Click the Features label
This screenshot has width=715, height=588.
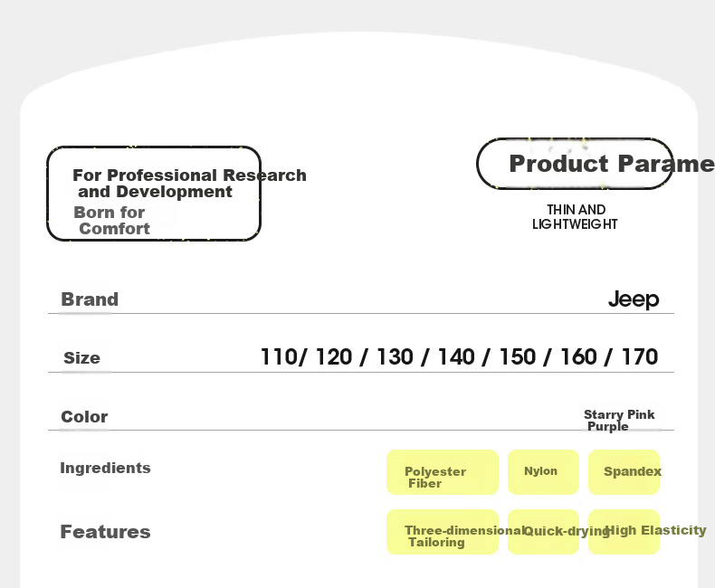pos(105,532)
